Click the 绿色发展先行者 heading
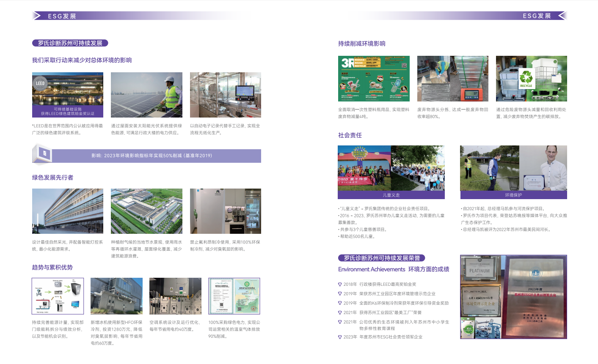The height and width of the screenshot is (364, 598). pyautogui.click(x=53, y=178)
